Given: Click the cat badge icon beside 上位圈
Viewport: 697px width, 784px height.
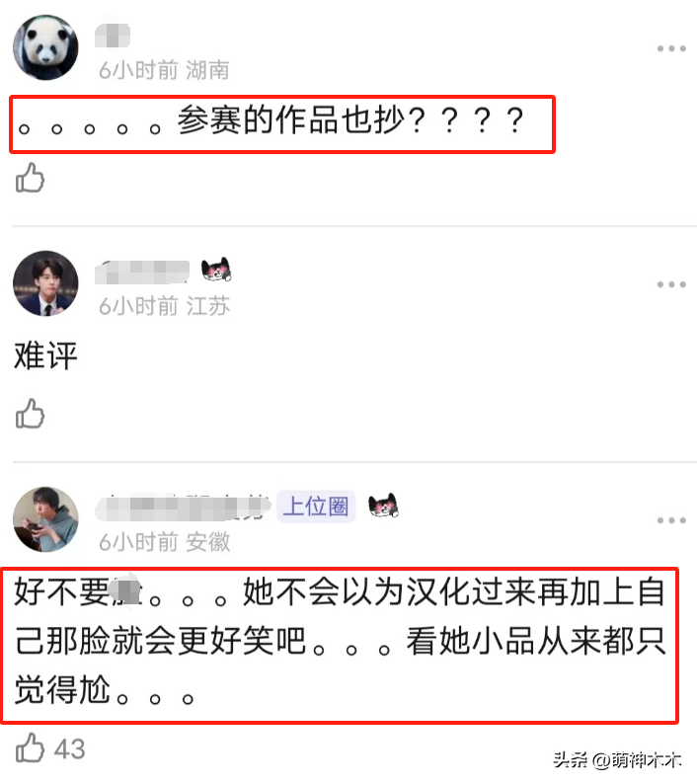Looking at the screenshot, I should (383, 506).
